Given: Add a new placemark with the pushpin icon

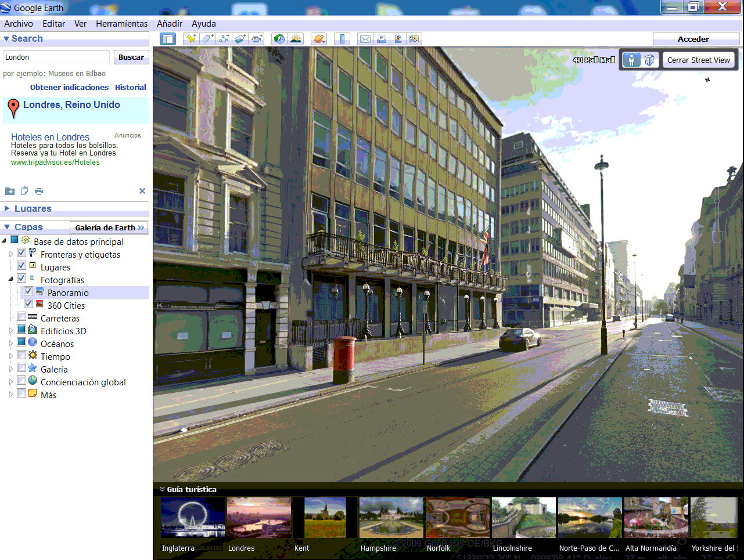Looking at the screenshot, I should (191, 38).
